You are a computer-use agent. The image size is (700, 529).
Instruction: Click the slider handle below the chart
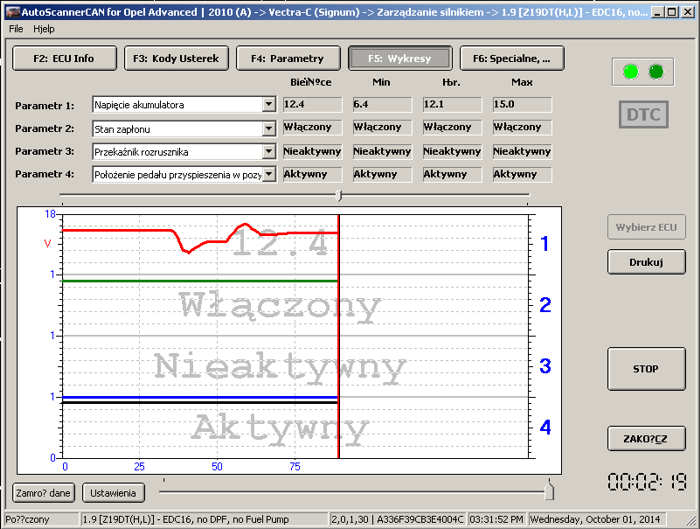(548, 490)
